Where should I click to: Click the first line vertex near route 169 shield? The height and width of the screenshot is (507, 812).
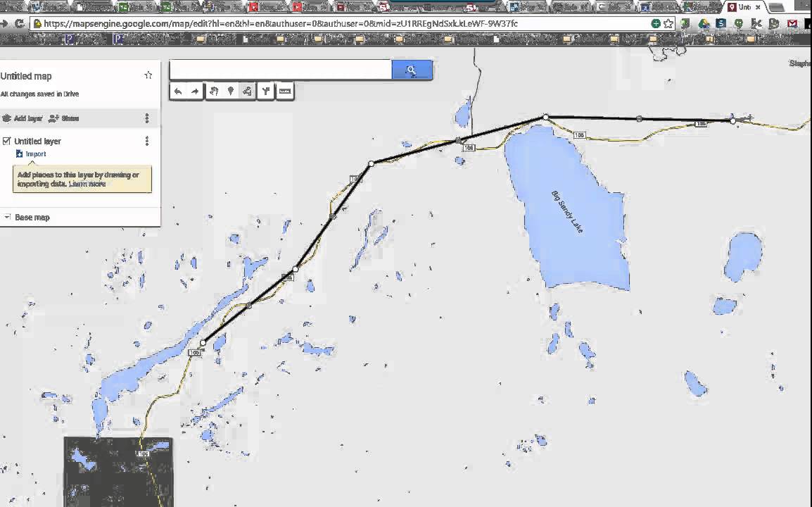click(203, 343)
